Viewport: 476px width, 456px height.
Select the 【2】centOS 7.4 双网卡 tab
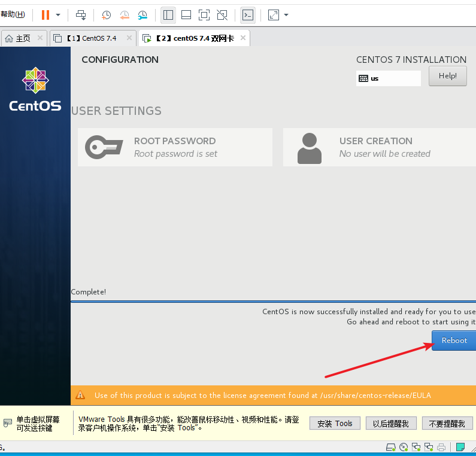click(194, 38)
